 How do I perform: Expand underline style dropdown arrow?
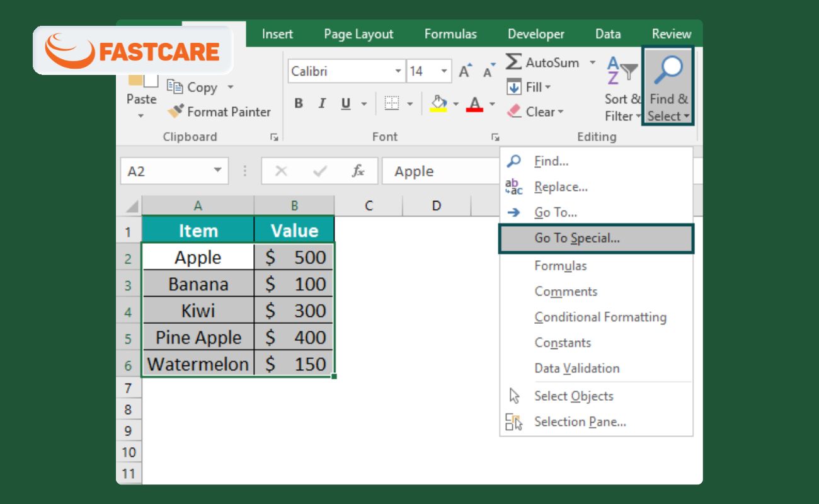coord(363,104)
